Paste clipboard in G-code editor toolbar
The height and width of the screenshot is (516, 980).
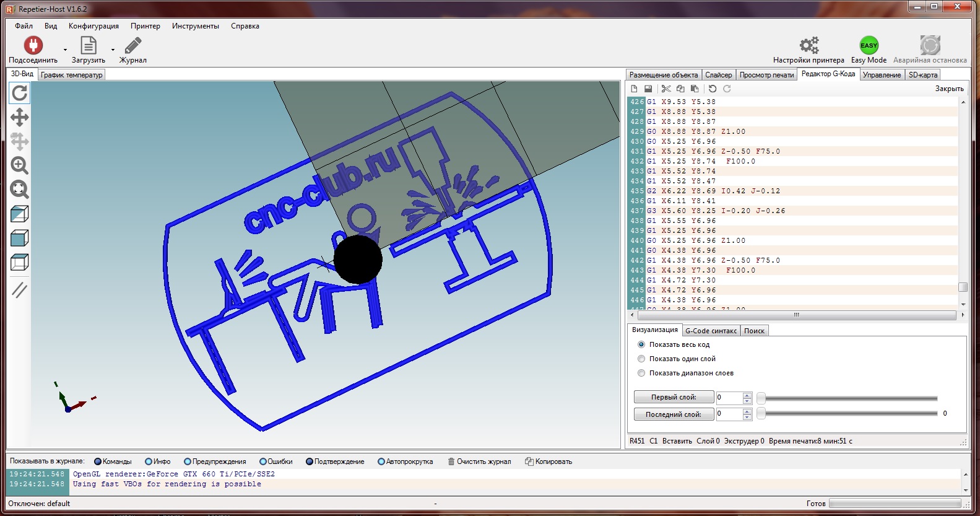point(695,89)
